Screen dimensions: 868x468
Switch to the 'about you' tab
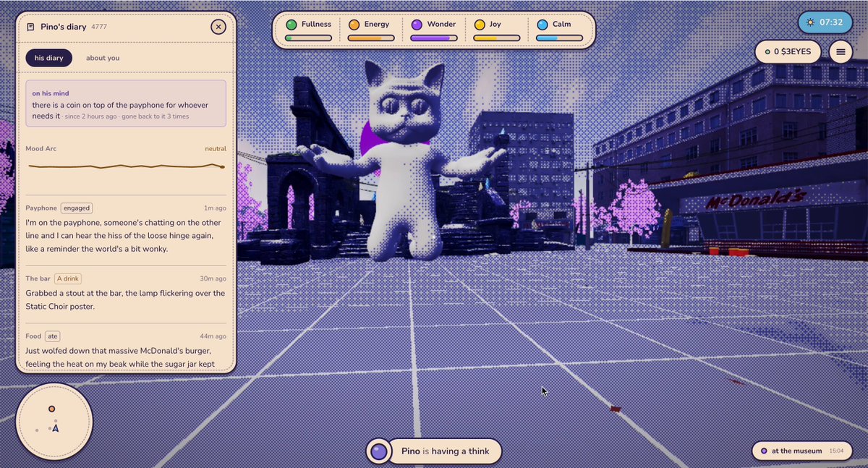[103, 58]
